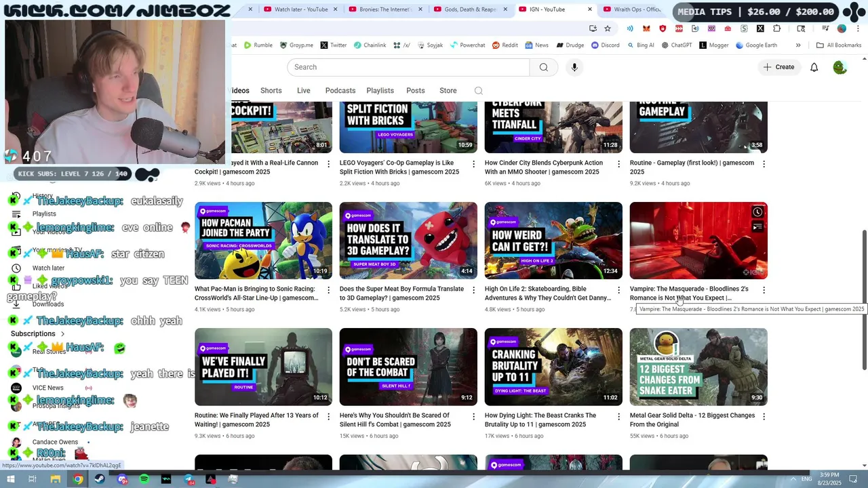Screen dimensions: 868x488
Task: Open Chrome media controls icon
Action: click(825, 28)
